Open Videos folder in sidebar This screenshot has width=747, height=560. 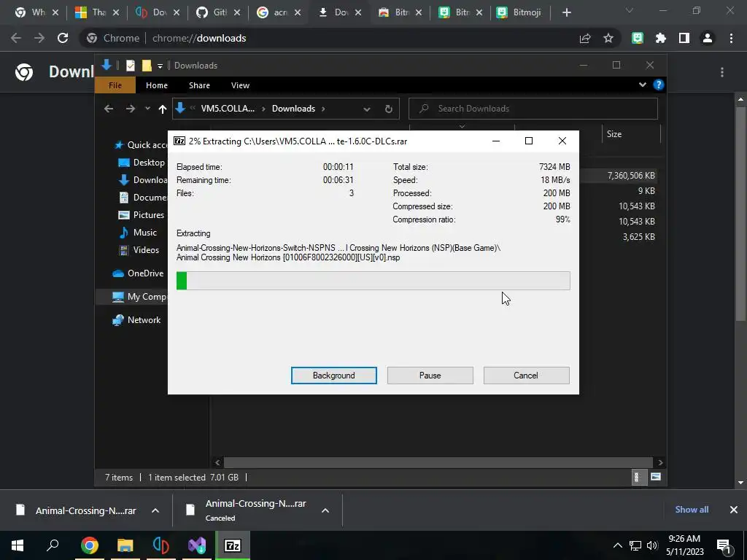coord(140,250)
